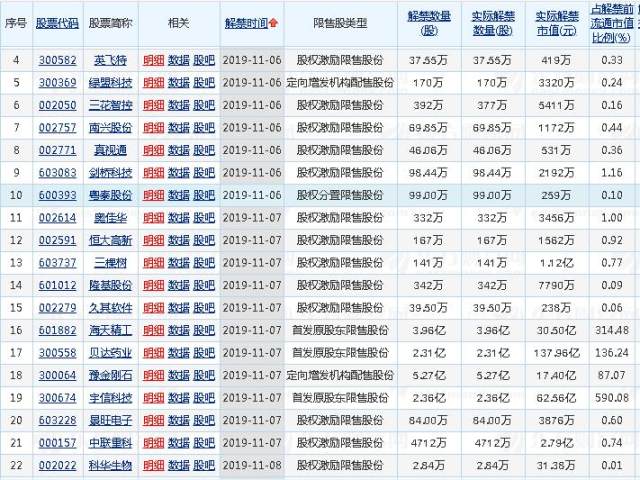Open 数据 for 奥佳华 row
Viewport: 640px width, 480px height.
coord(179,218)
